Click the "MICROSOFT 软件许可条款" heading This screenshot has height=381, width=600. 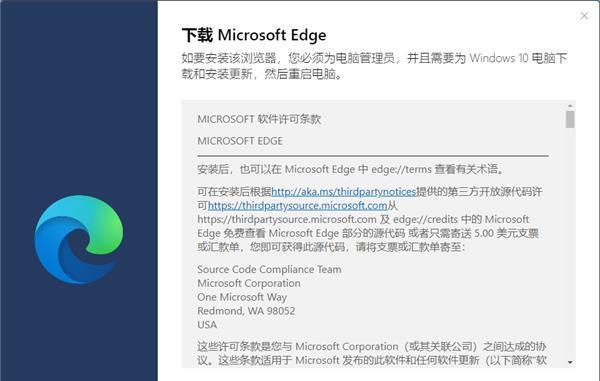point(259,119)
